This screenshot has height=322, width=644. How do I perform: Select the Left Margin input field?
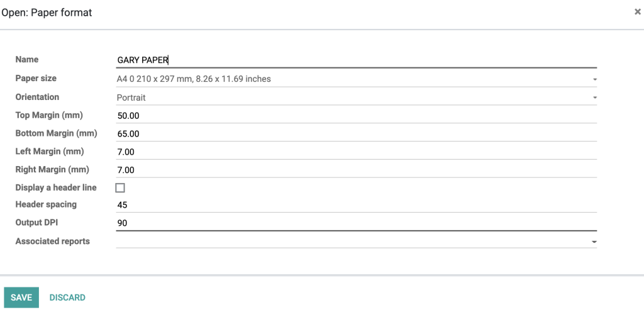(x=356, y=152)
